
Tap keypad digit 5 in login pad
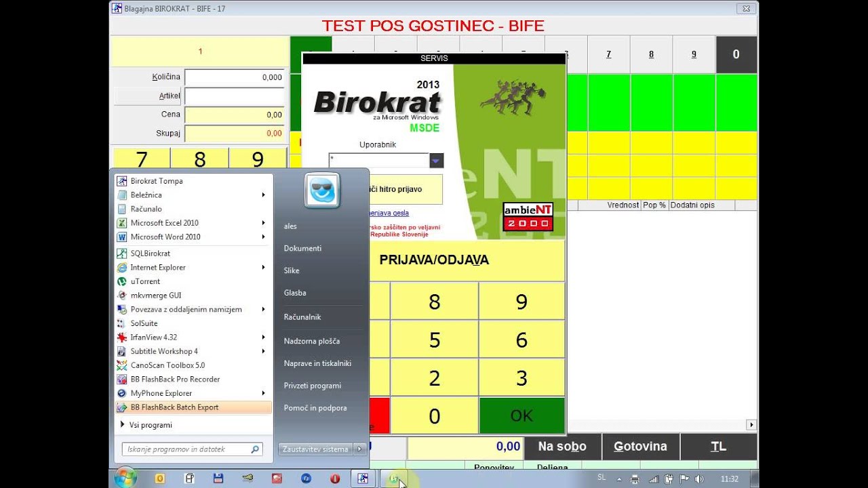coord(435,340)
